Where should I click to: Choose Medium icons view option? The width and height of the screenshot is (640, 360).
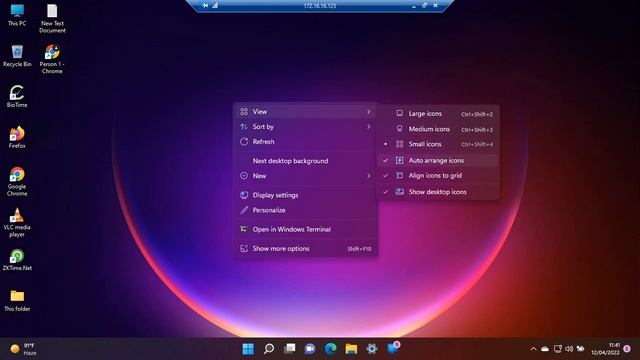(437, 129)
